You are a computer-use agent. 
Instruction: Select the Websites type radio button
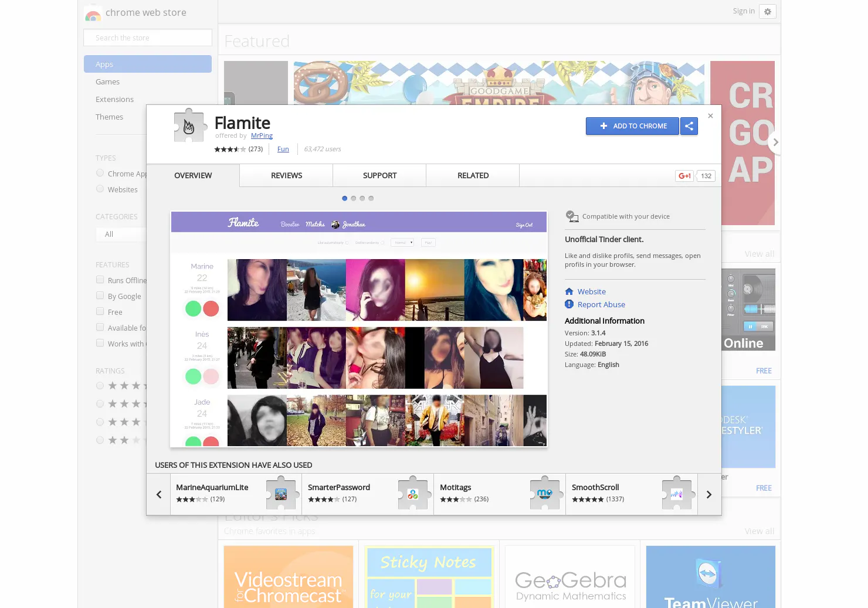pyautogui.click(x=100, y=189)
